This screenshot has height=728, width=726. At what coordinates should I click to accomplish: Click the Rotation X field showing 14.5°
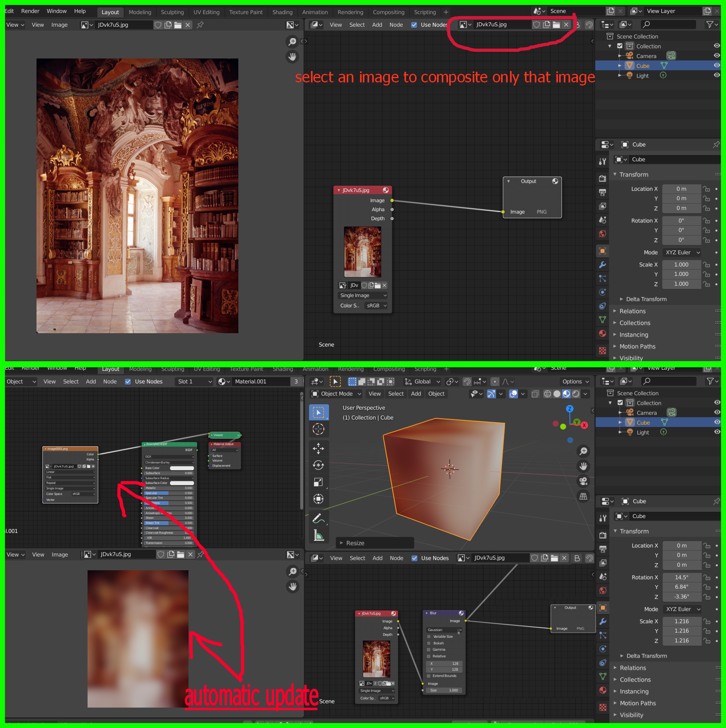pos(682,577)
